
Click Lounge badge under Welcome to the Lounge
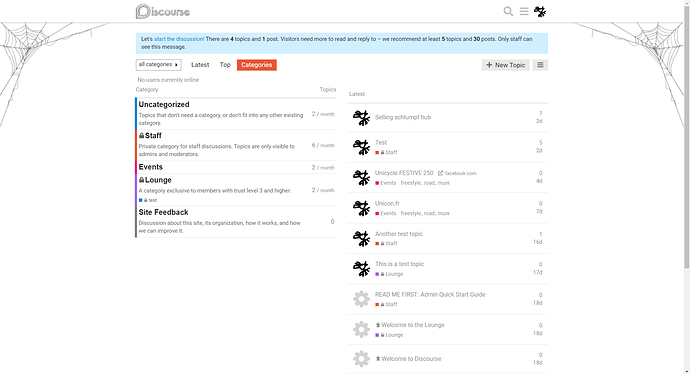click(x=389, y=335)
